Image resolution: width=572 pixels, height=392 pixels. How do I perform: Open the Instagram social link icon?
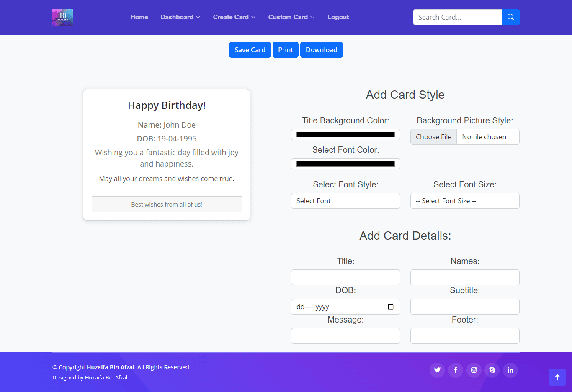pyautogui.click(x=474, y=370)
